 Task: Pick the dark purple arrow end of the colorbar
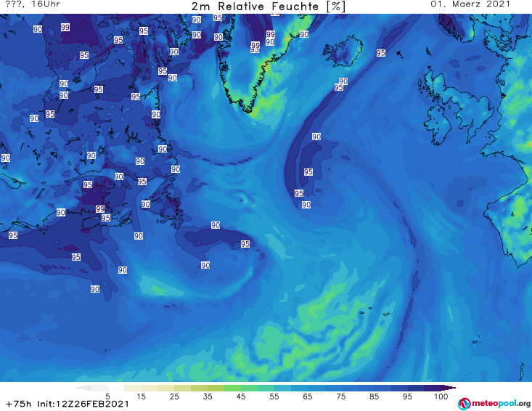pos(449,388)
